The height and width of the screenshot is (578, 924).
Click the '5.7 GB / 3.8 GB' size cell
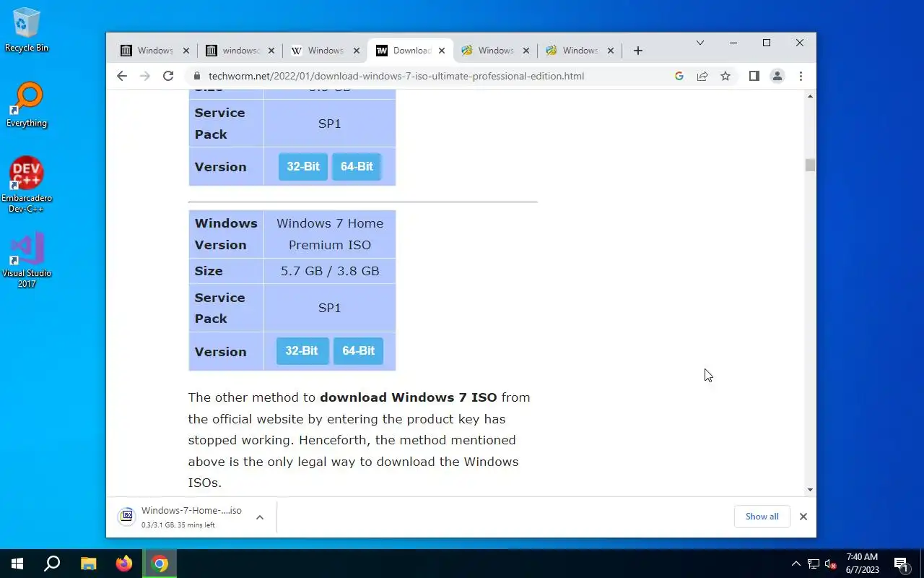coord(330,271)
